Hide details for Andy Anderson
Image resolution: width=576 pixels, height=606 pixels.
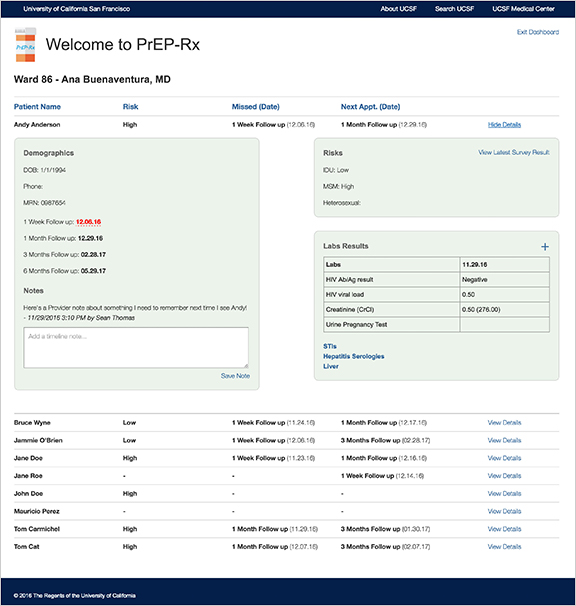pyautogui.click(x=504, y=124)
